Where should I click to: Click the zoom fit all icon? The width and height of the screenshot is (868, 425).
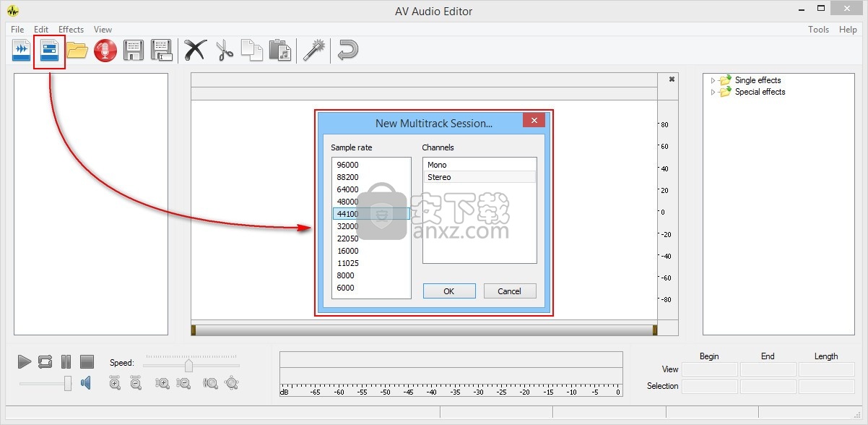point(232,383)
